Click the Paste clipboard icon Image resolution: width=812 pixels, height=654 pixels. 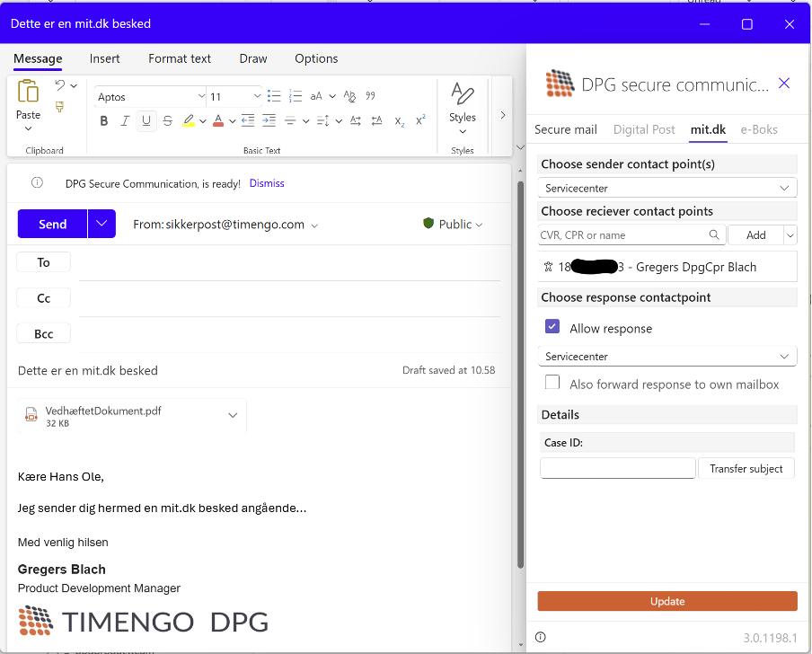[x=28, y=92]
